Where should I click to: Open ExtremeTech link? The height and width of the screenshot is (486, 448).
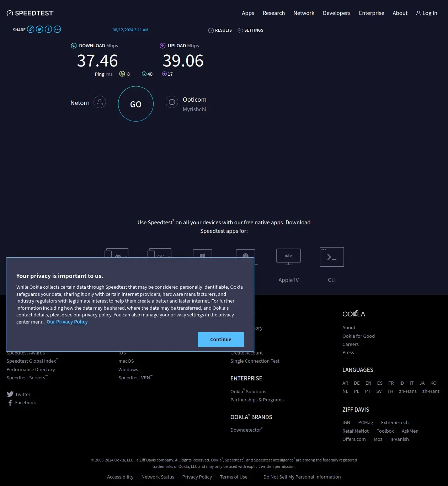[395, 422]
